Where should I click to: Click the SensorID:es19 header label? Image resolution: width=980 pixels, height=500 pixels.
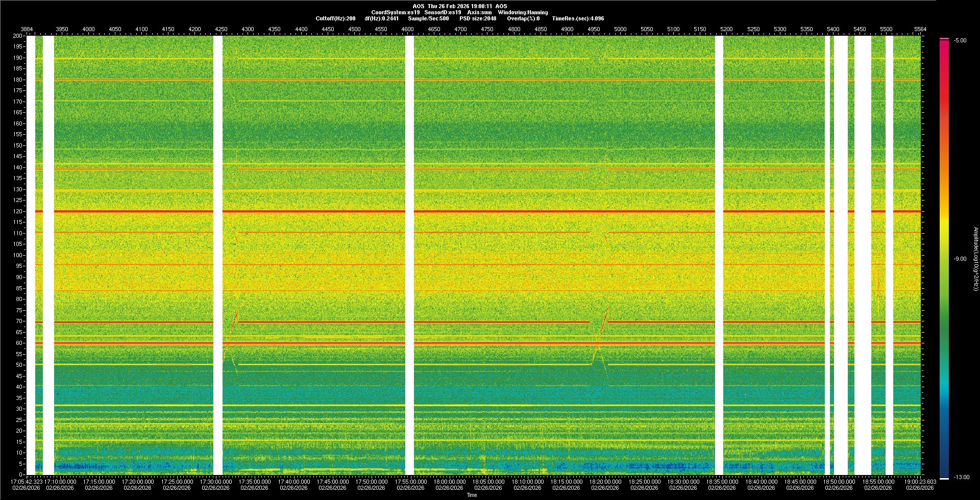pyautogui.click(x=443, y=12)
